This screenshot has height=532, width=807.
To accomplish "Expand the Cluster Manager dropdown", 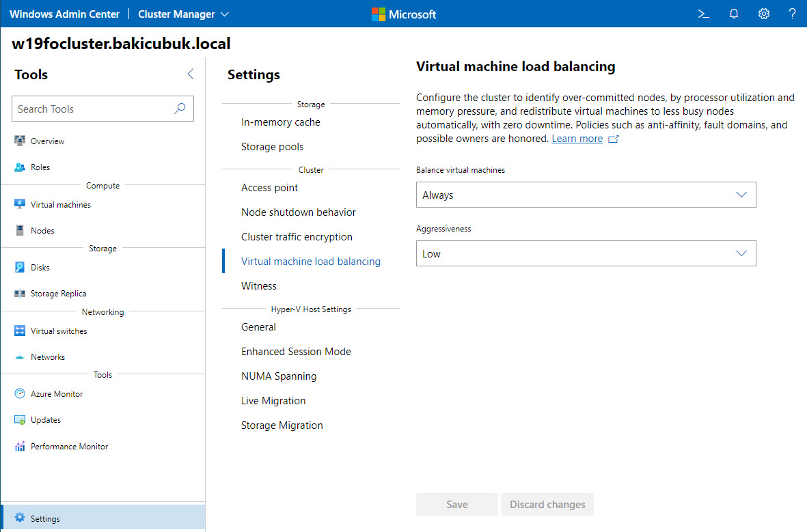I will (x=183, y=14).
